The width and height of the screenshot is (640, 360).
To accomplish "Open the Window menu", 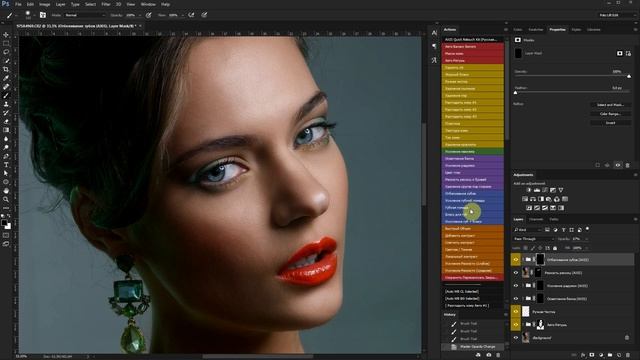I will pyautogui.click(x=148, y=4).
